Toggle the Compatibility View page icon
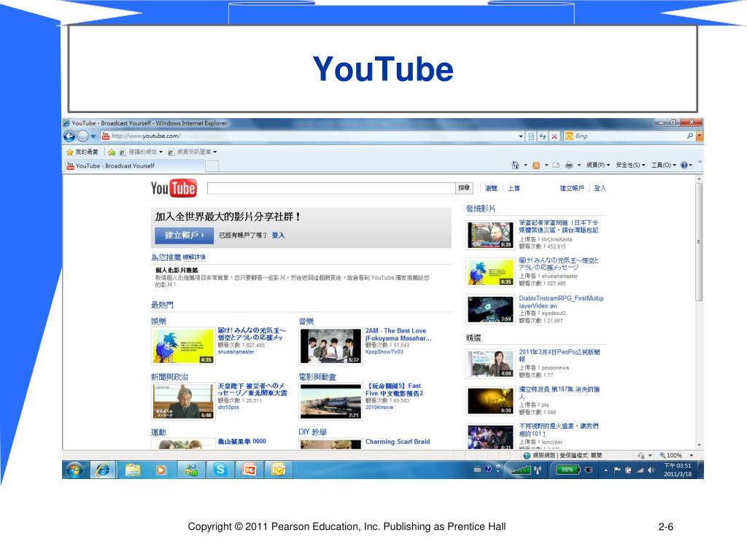Image resolution: width=747 pixels, height=560 pixels. coord(531,136)
